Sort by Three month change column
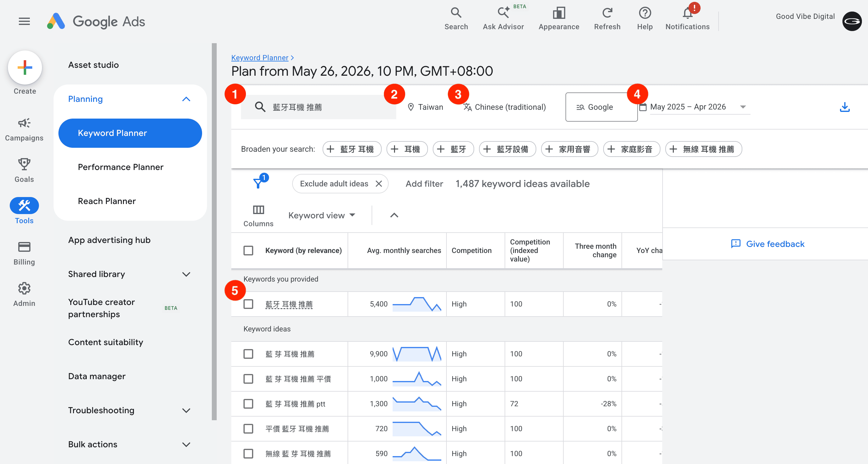 [x=595, y=251]
